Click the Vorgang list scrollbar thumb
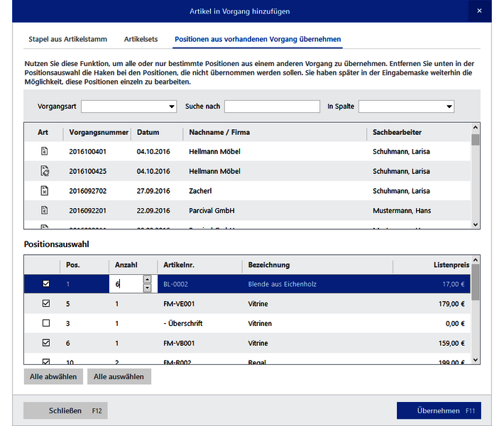Screen dimensions: 504x426 tap(476, 140)
